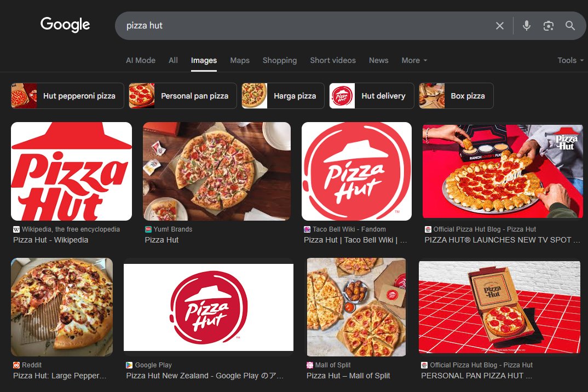Select the Images tab
The image size is (588, 392).
204,60
